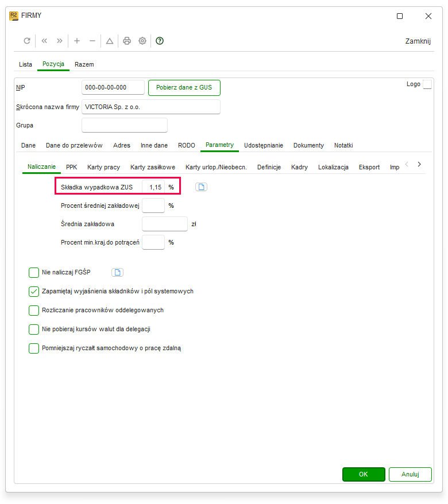448x504 pixels.
Task: Open the Eksport sub-tab
Action: [x=369, y=167]
